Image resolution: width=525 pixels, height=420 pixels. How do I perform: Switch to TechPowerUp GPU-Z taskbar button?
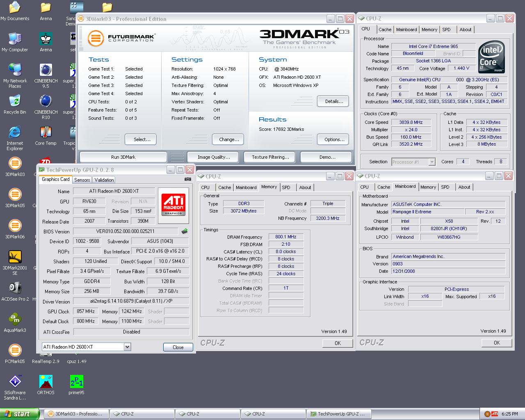(339, 414)
